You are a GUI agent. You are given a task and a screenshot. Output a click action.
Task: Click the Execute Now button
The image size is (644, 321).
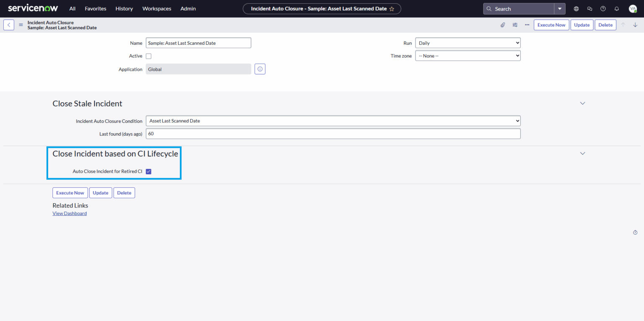coord(551,25)
